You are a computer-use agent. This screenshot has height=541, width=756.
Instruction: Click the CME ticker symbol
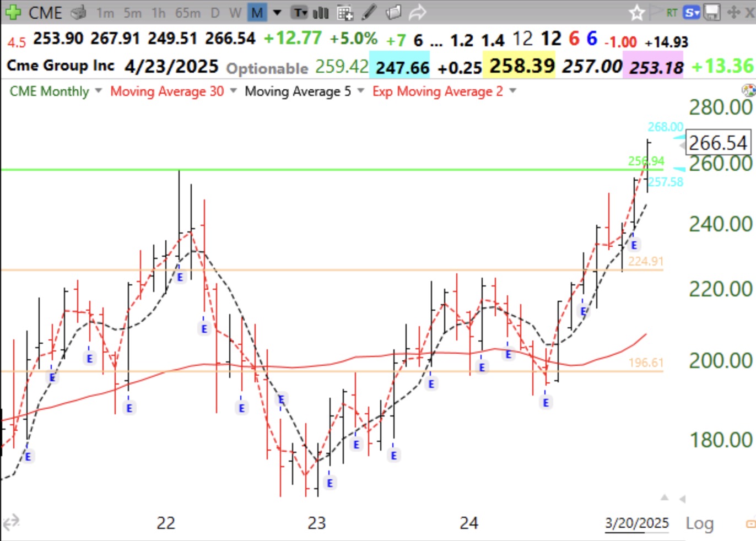[x=45, y=12]
